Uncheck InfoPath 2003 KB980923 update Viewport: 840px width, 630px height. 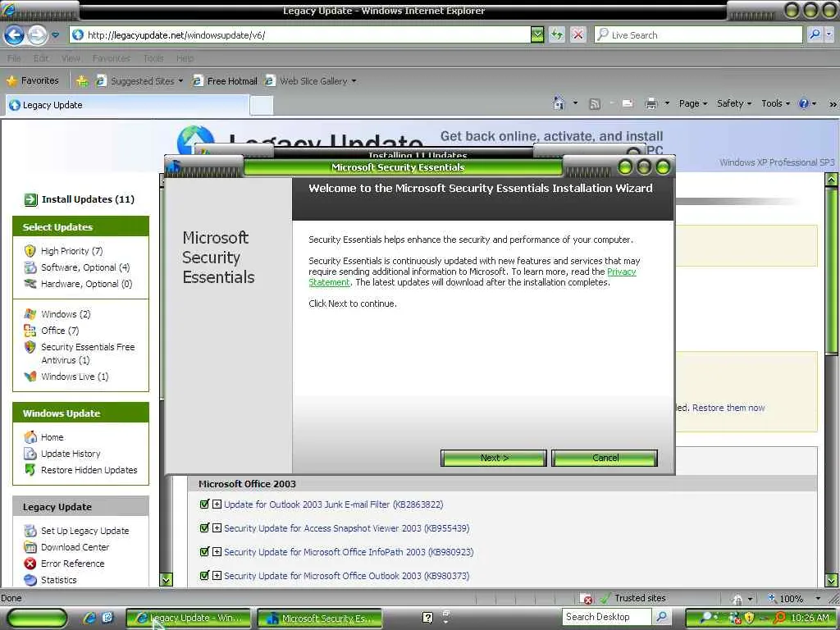click(204, 552)
